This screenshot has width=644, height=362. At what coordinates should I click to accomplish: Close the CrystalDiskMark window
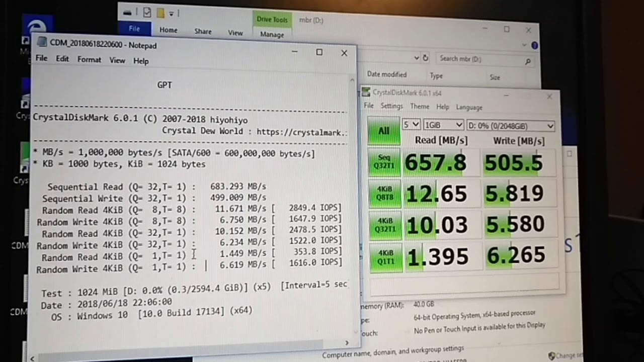pos(549,97)
